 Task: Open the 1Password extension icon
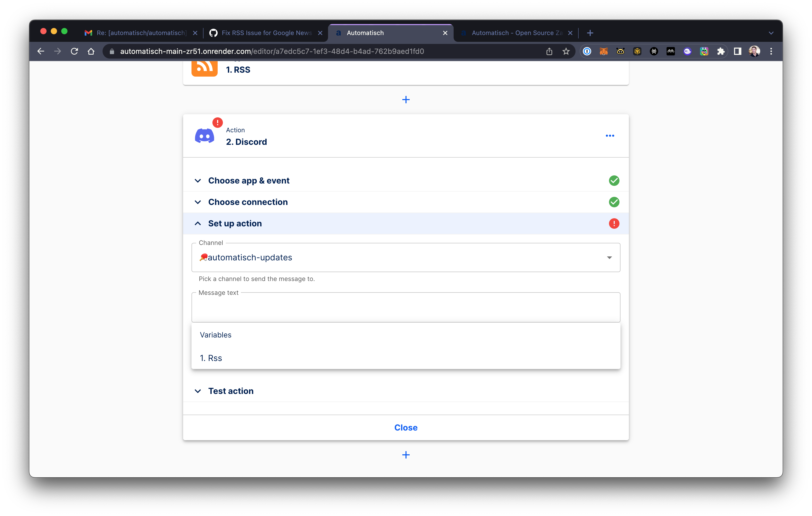587,51
